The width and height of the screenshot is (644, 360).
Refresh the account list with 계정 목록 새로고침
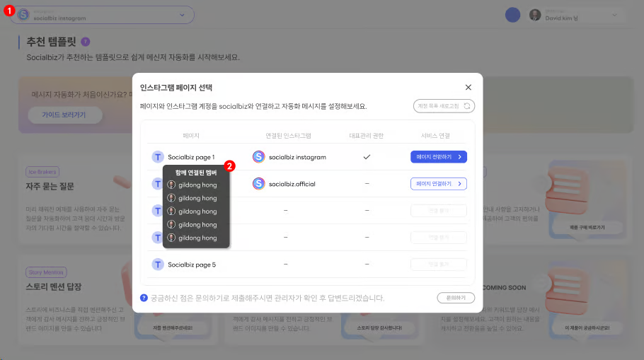[x=444, y=106]
